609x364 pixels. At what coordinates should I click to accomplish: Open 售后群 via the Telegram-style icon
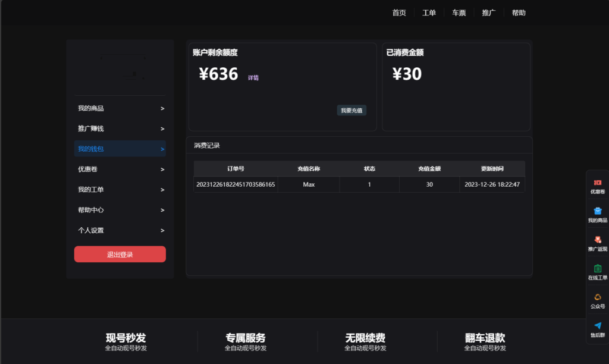[x=597, y=325]
